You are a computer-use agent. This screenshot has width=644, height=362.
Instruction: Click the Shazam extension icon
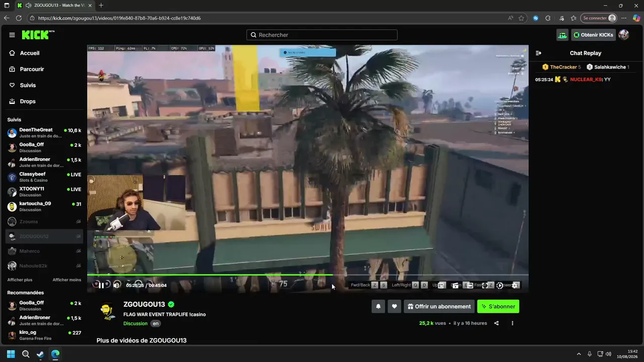[535, 18]
